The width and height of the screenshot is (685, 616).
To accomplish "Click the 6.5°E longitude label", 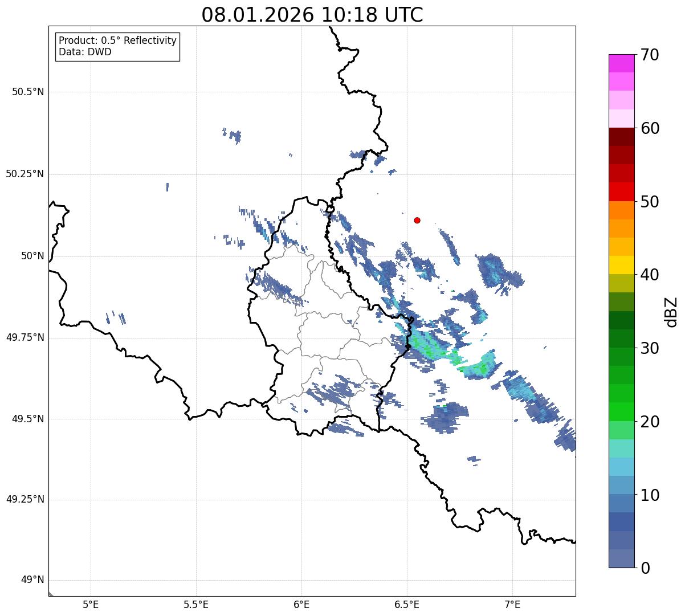I will [x=407, y=604].
